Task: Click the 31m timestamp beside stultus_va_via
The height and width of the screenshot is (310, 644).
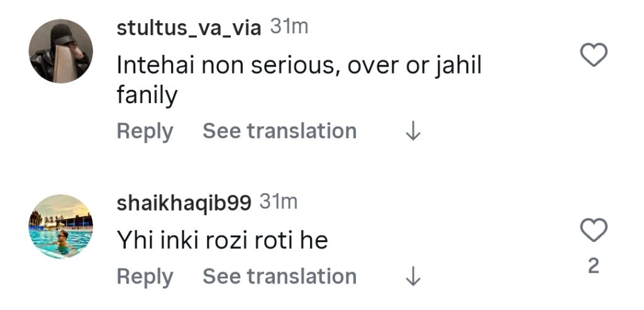Action: 289,27
